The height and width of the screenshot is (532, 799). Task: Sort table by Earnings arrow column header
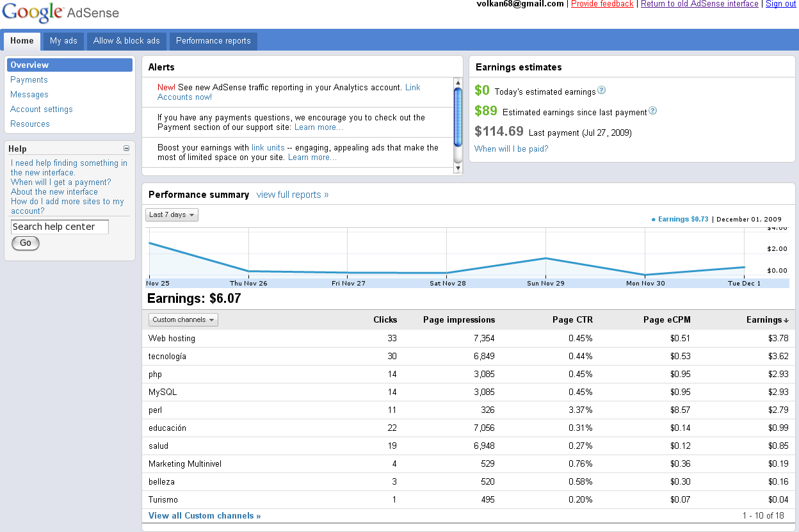pos(767,319)
